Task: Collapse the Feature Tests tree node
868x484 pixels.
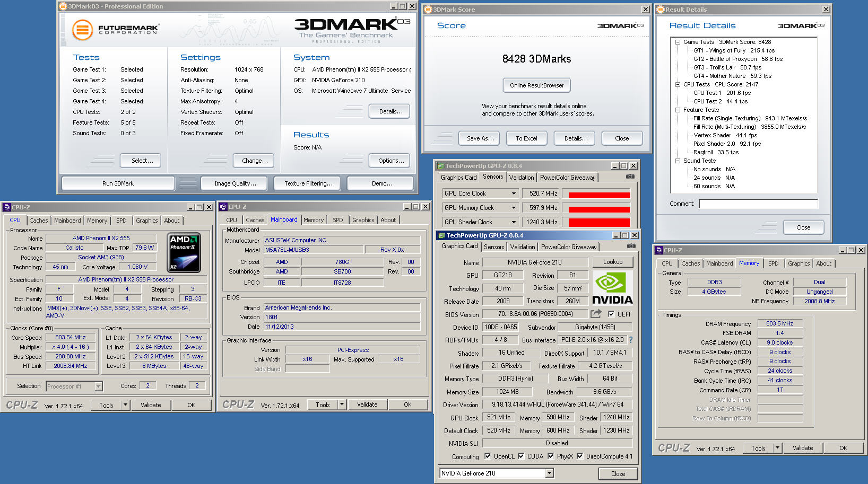Action: (678, 110)
